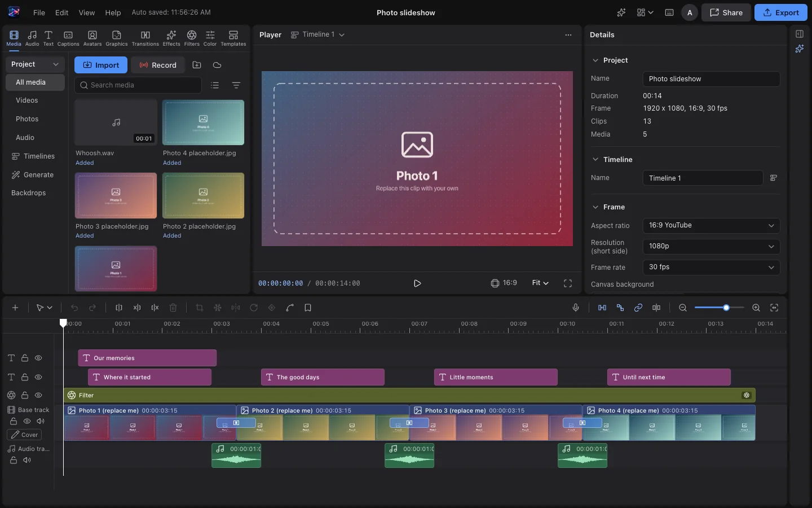Open the File menu
812x508 pixels.
click(39, 12)
